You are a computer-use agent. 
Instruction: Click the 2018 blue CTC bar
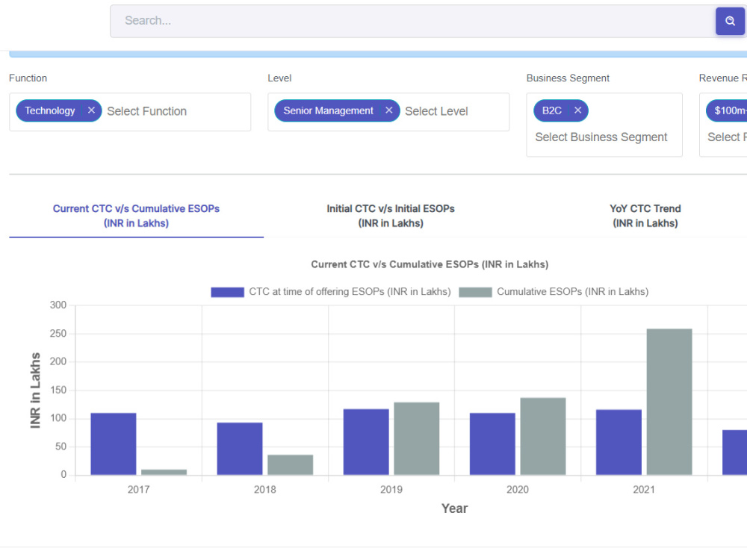tap(240, 449)
